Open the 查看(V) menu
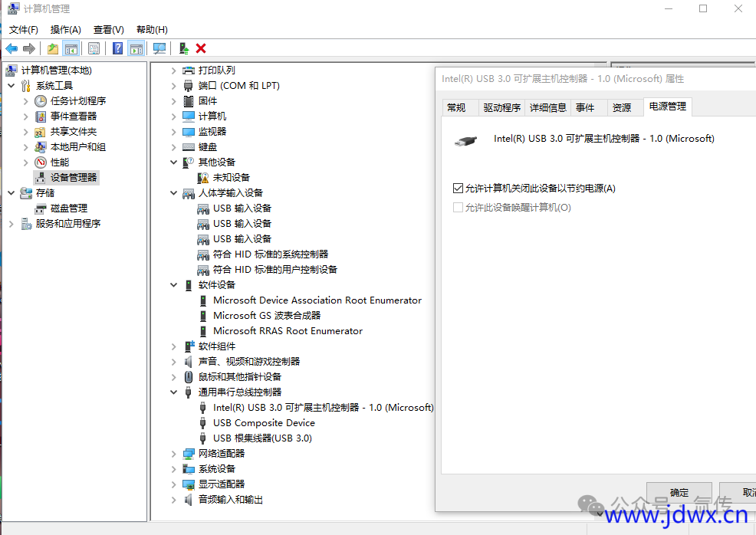 pyautogui.click(x=108, y=30)
